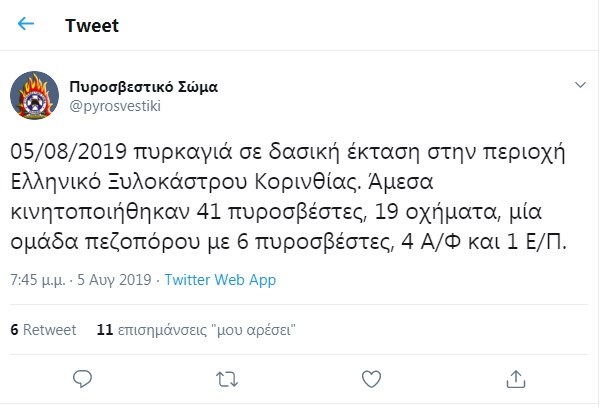Retweet this tweet with the arrows icon
The image size is (602, 408).
[227, 379]
